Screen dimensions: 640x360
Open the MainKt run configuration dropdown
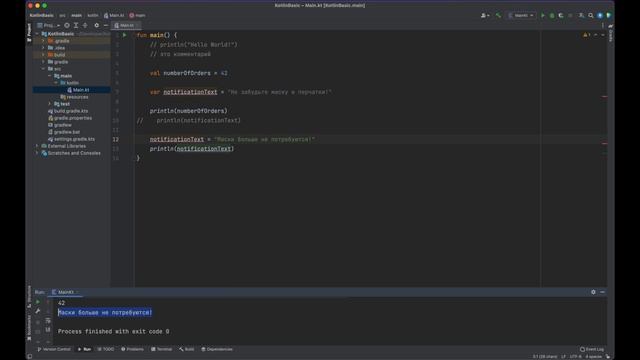pos(521,16)
